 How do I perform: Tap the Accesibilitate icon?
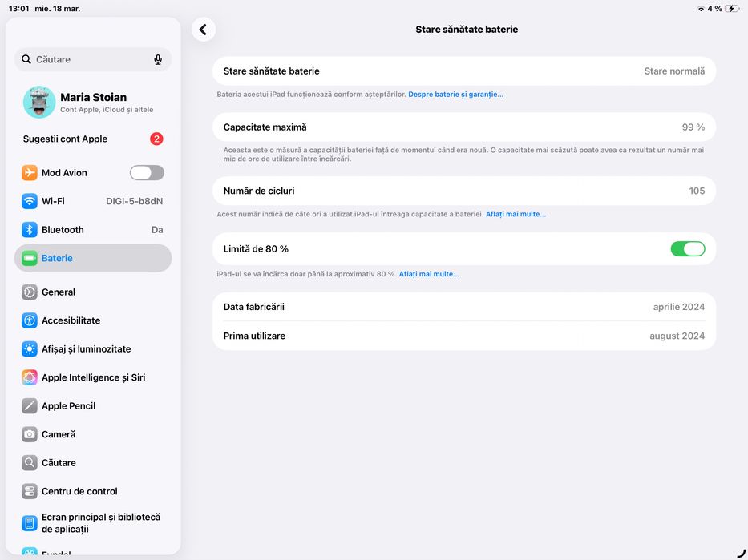point(30,320)
